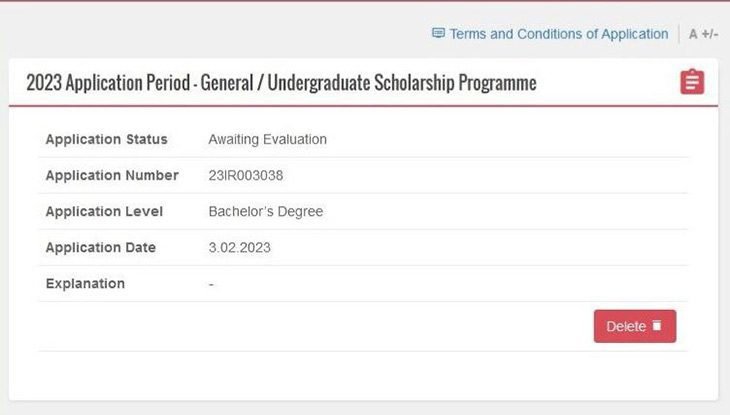Click the Application Level label
This screenshot has width=730, height=415.
coord(105,211)
